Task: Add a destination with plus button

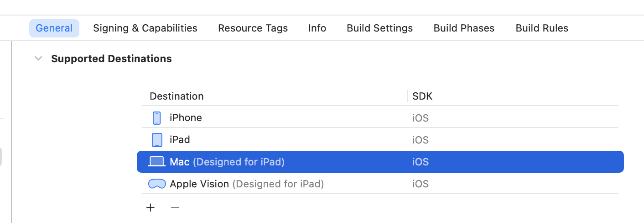Action: 151,207
